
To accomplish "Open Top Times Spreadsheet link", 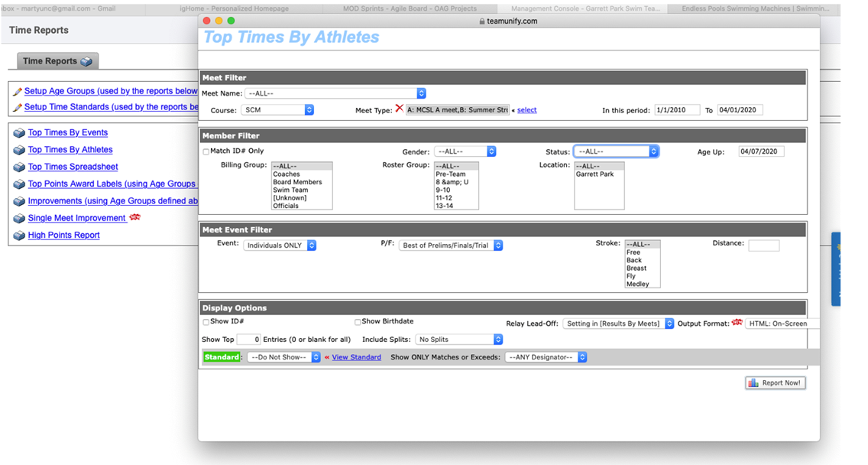I will [x=73, y=167].
